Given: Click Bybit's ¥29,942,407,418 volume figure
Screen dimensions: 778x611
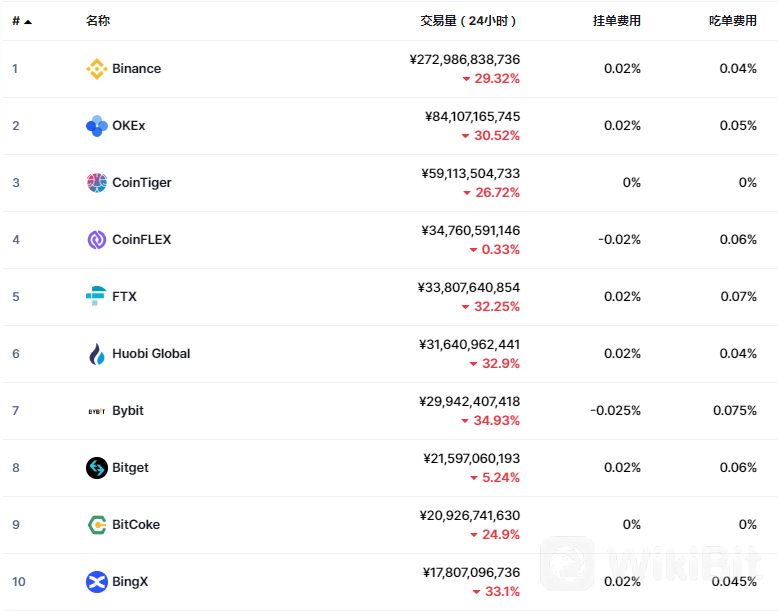Looking at the screenshot, I should [x=469, y=401].
